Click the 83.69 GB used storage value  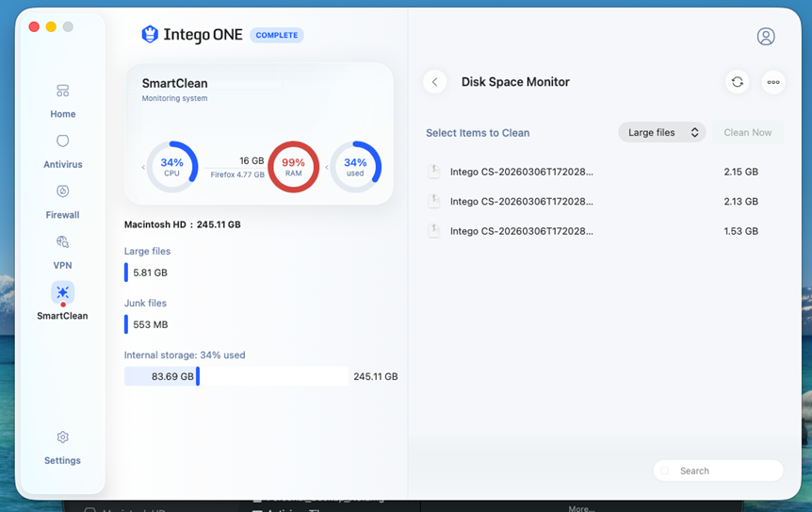point(172,376)
